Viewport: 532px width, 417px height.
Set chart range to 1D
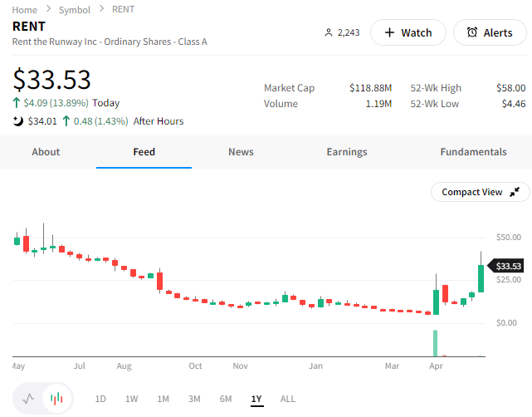coord(100,399)
